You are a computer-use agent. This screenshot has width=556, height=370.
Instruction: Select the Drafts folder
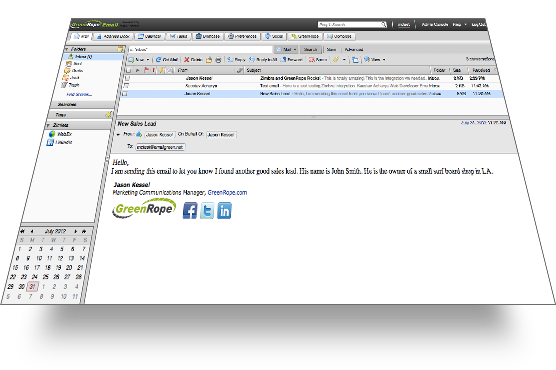click(x=74, y=70)
